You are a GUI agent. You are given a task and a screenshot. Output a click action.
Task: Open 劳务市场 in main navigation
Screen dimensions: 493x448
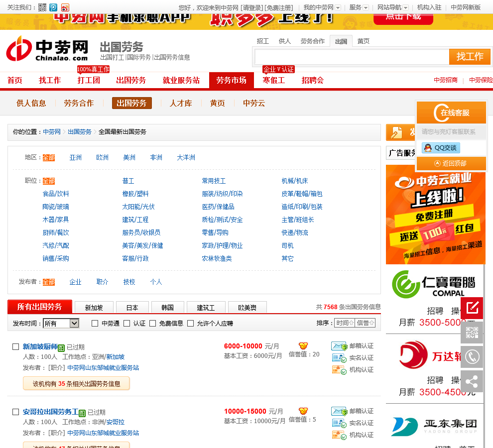tap(232, 80)
